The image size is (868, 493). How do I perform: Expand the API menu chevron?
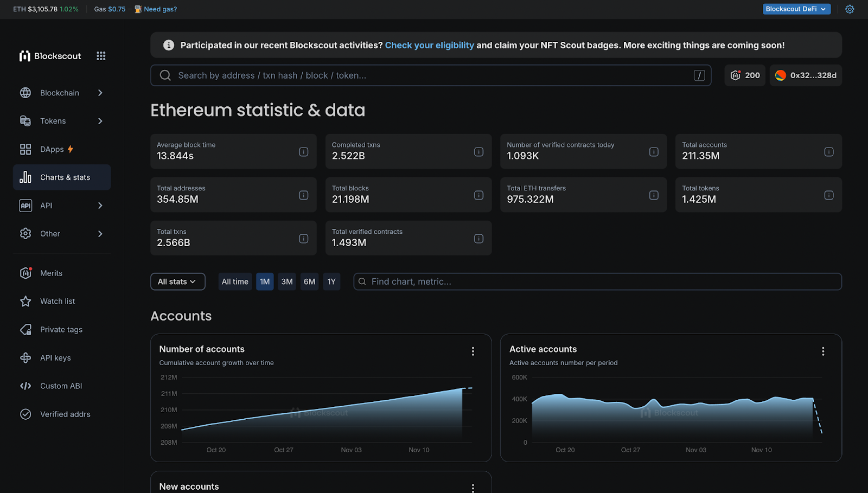pyautogui.click(x=100, y=206)
